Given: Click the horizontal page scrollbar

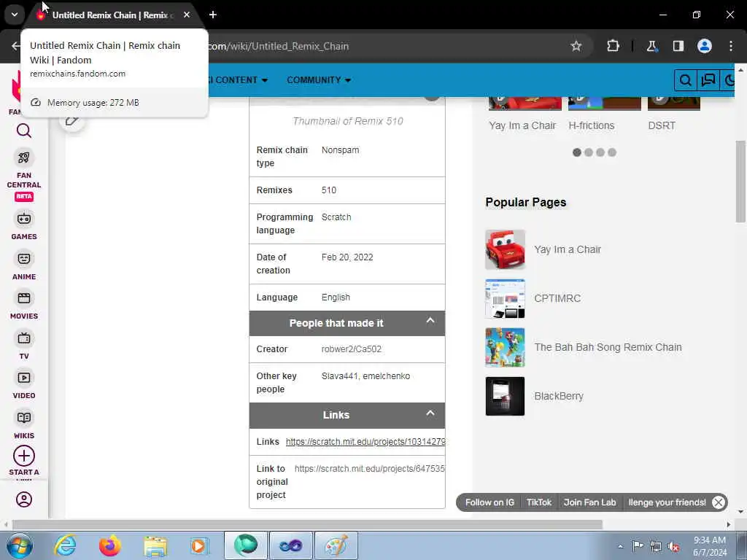Looking at the screenshot, I should pyautogui.click(x=307, y=524).
